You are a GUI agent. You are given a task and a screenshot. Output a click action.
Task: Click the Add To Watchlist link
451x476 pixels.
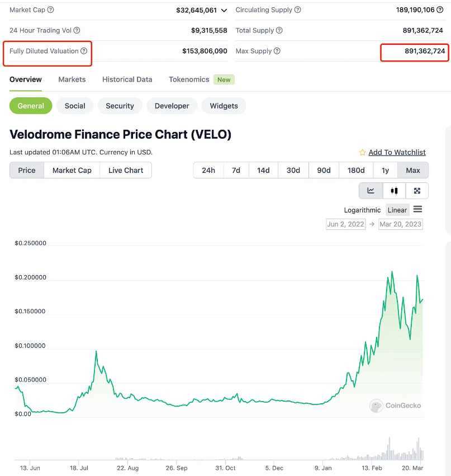pyautogui.click(x=397, y=152)
